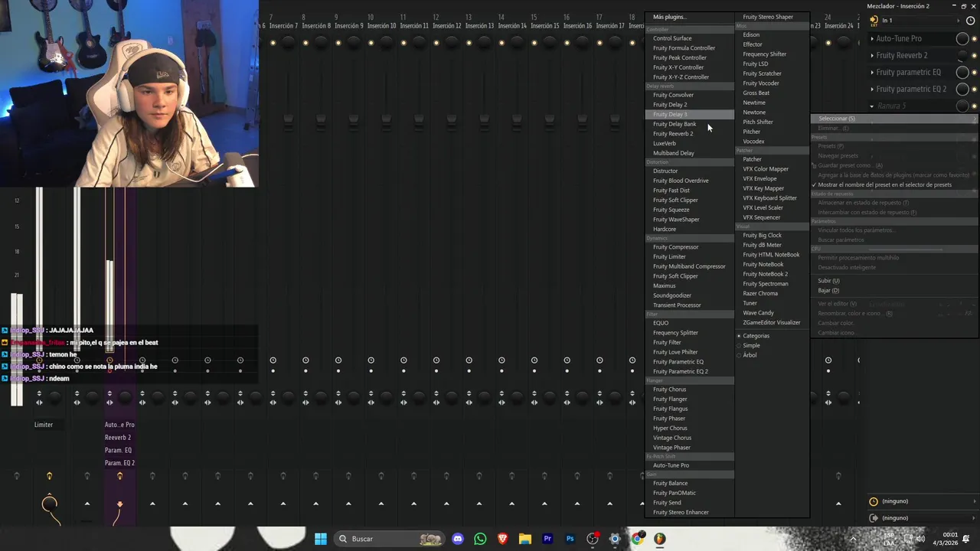Choose Gross Beat from plugin list
This screenshot has width=980, height=551.
click(x=772, y=93)
